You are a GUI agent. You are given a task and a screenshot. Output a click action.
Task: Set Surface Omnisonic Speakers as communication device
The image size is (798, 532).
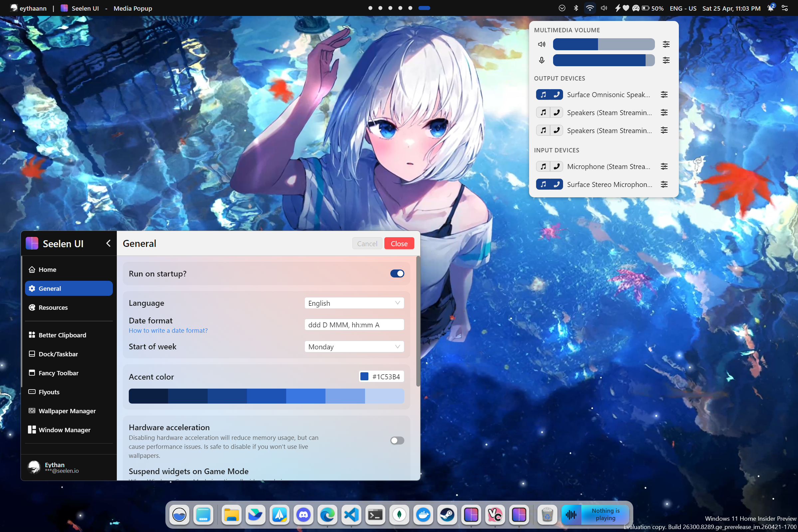pyautogui.click(x=556, y=94)
